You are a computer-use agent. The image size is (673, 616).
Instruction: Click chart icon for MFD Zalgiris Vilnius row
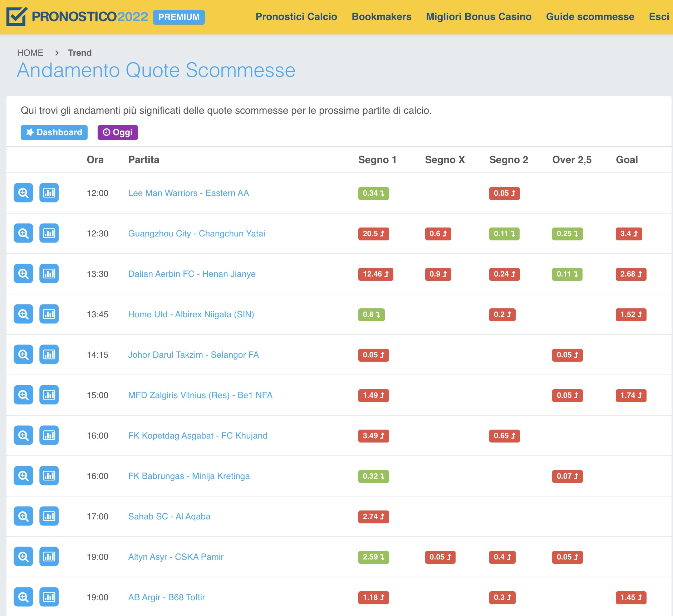49,395
